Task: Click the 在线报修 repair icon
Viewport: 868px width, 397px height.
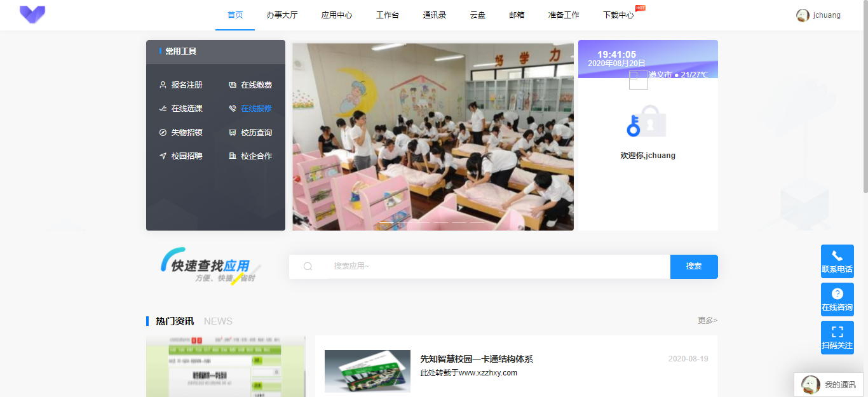Action: (233, 109)
